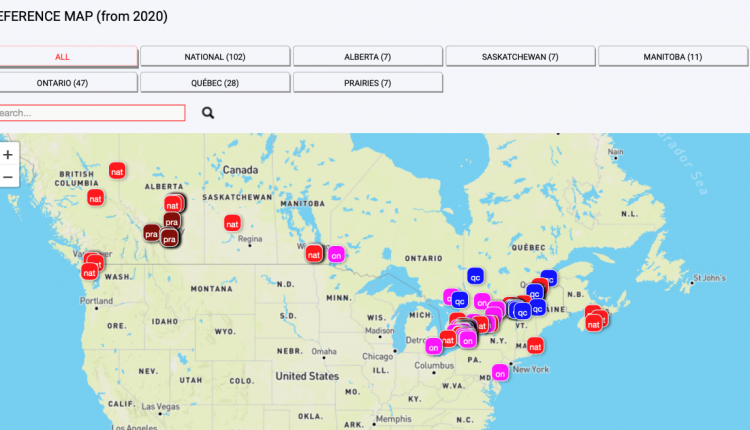750x430 pixels.
Task: Click the Las Vegas city label
Action: [x=161, y=407]
